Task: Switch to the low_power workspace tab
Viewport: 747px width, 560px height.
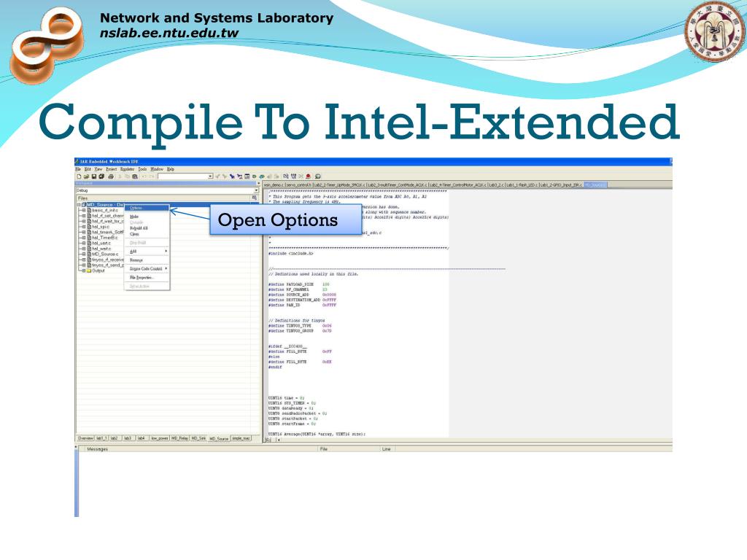Action: tap(160, 438)
